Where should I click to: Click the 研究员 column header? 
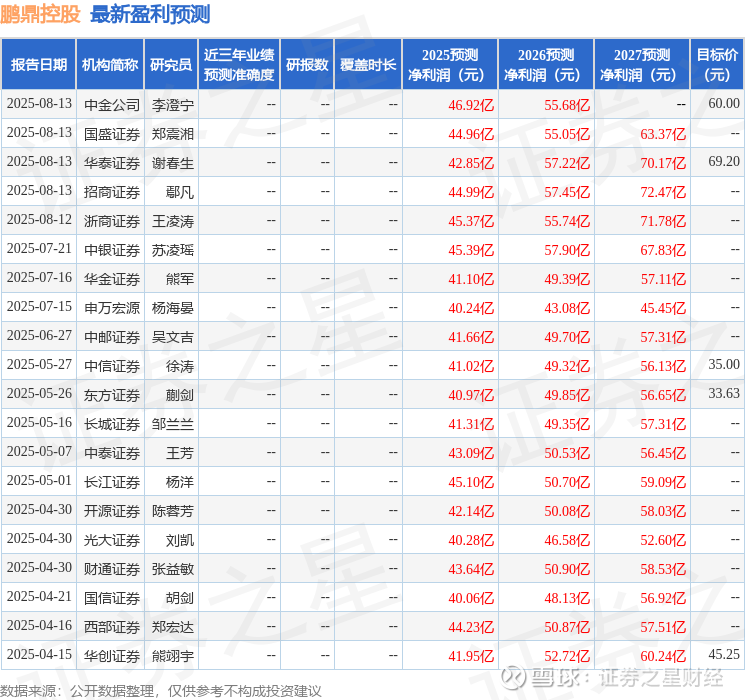[171, 65]
